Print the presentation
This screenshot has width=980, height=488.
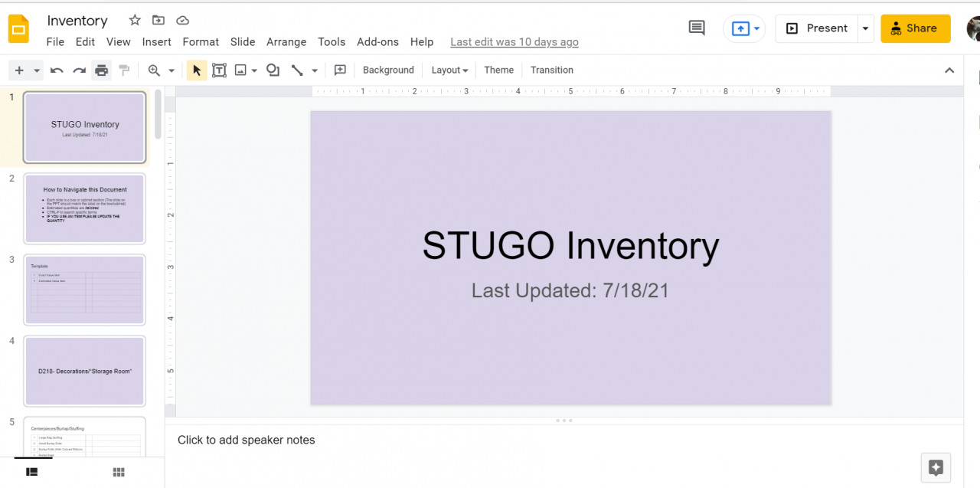(101, 70)
